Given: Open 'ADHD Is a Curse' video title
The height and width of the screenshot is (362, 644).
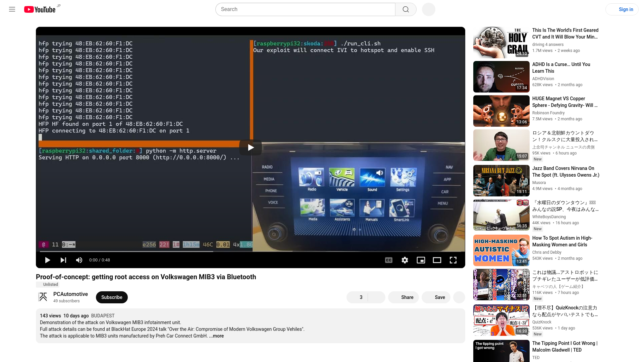Looking at the screenshot, I should (561, 68).
